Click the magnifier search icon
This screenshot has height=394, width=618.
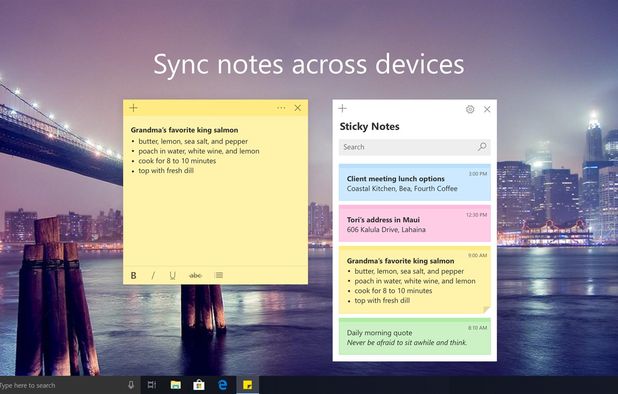482,147
